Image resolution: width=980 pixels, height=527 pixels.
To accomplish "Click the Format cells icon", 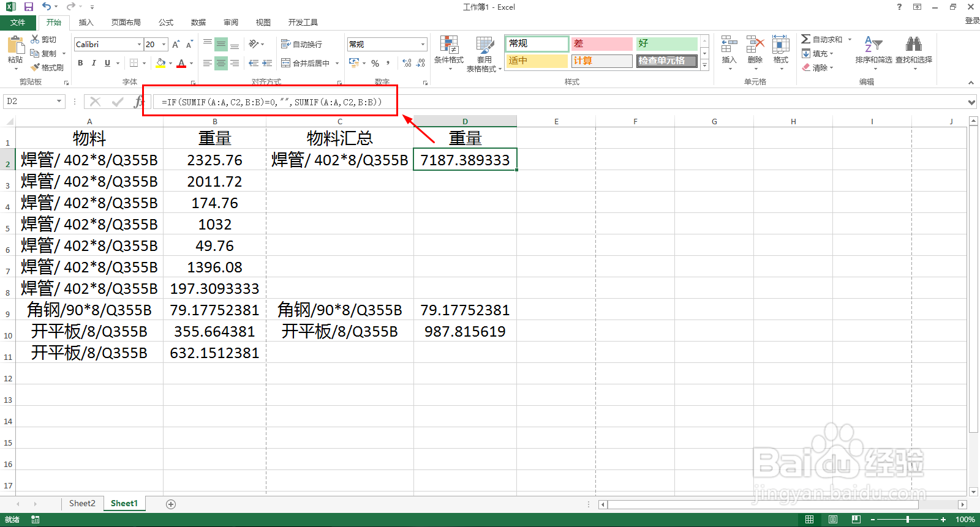I will (x=780, y=45).
